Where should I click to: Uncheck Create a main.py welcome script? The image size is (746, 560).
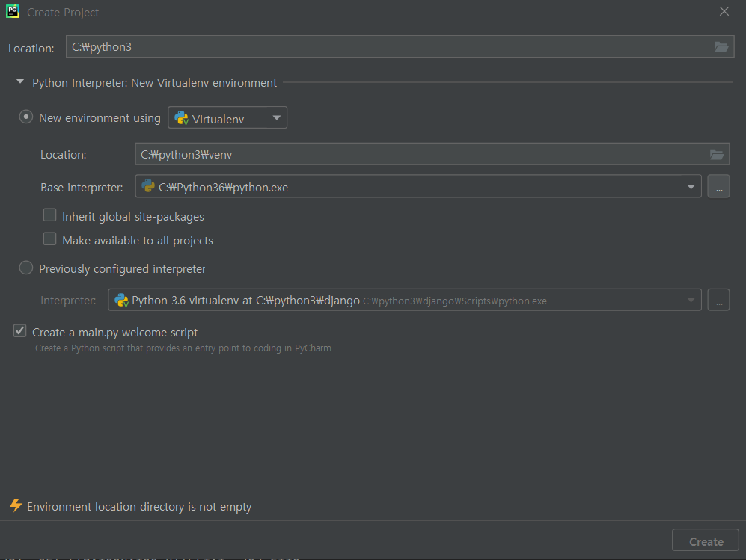[x=19, y=331]
